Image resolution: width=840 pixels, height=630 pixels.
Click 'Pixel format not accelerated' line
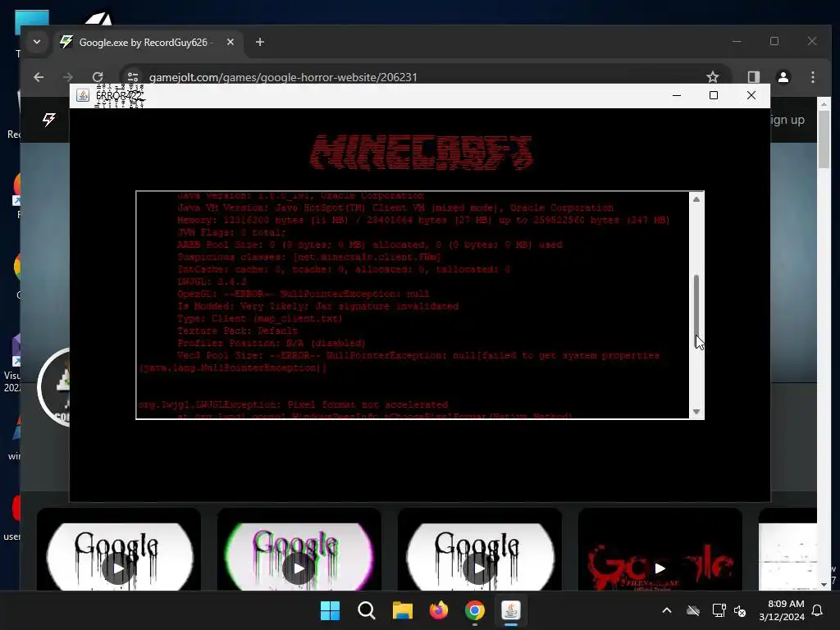point(293,405)
